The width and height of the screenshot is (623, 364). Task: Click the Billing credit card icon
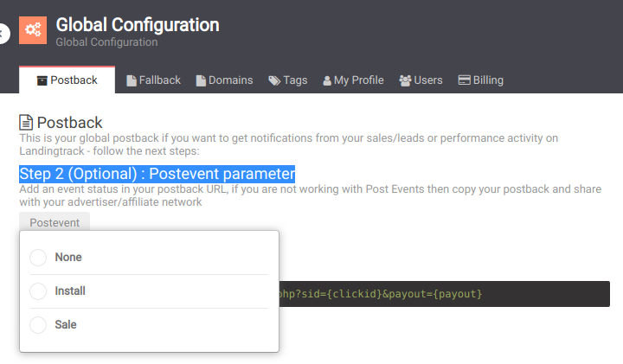464,80
